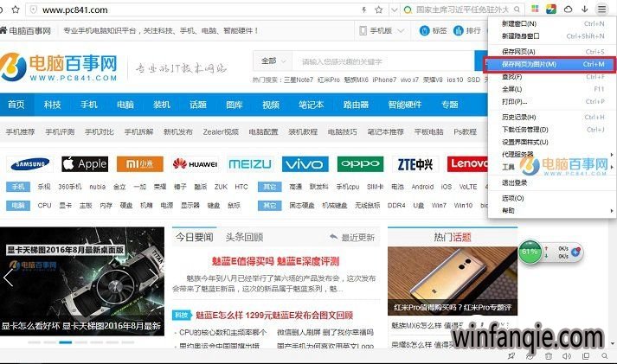617x364 pixels.
Task: Click the home icon by 电脑百事网
Action: pos(3,30)
